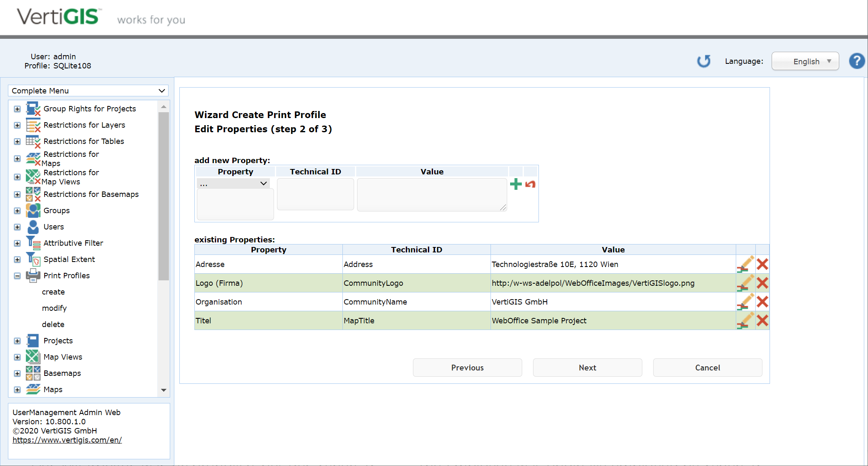This screenshot has width=868, height=466.
Task: Click inside the Technical ID input field
Action: tap(315, 194)
